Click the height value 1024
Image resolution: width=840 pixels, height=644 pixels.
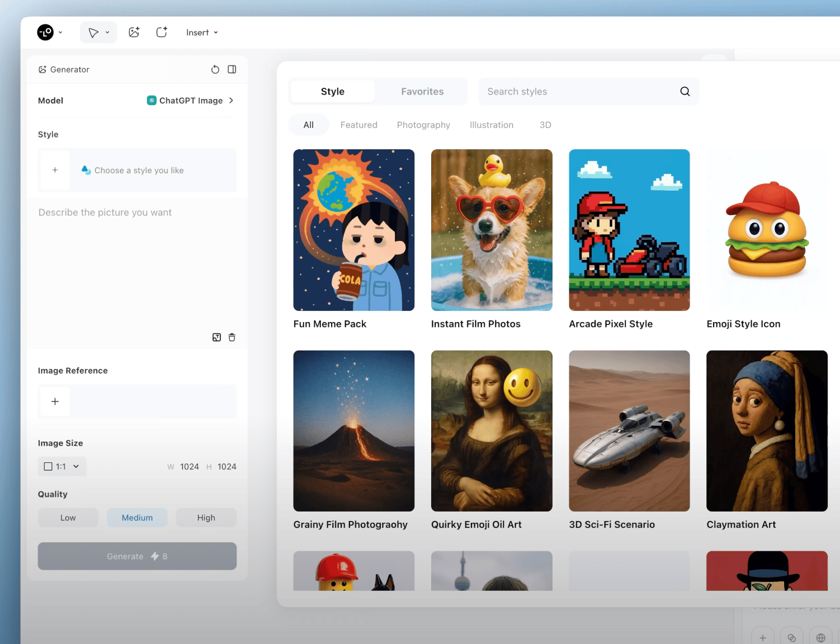point(227,467)
